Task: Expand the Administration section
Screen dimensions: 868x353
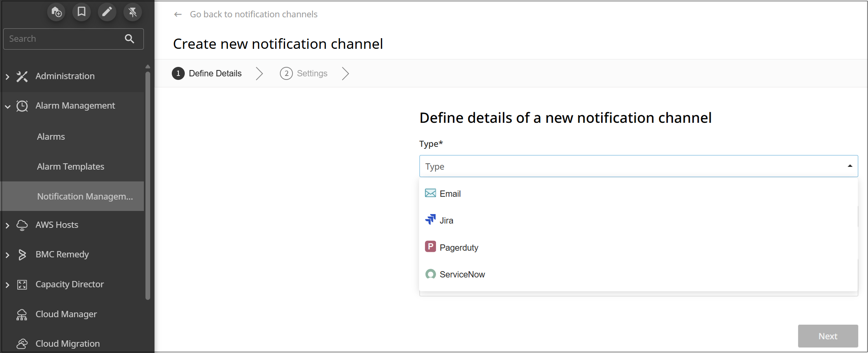Action: (7, 76)
